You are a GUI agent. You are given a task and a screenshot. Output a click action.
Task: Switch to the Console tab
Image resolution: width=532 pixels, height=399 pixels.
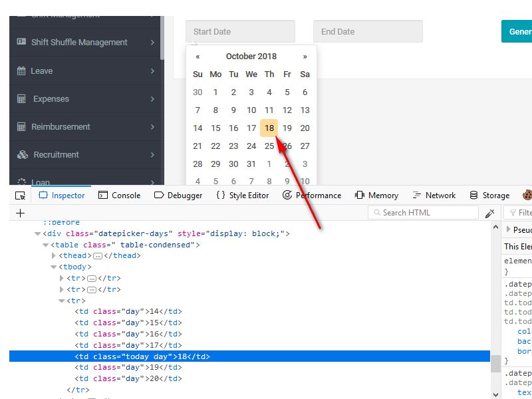point(120,195)
